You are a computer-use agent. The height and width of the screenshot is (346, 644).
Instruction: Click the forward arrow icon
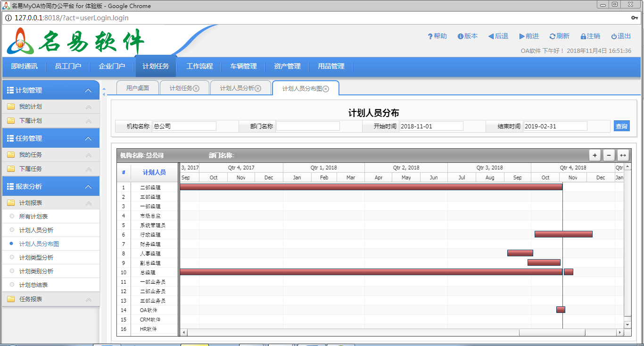point(522,36)
